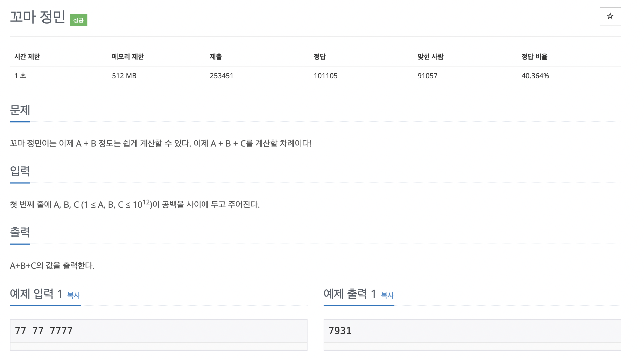Click the star bookmark icon
This screenshot has height=359, width=644.
[610, 17]
